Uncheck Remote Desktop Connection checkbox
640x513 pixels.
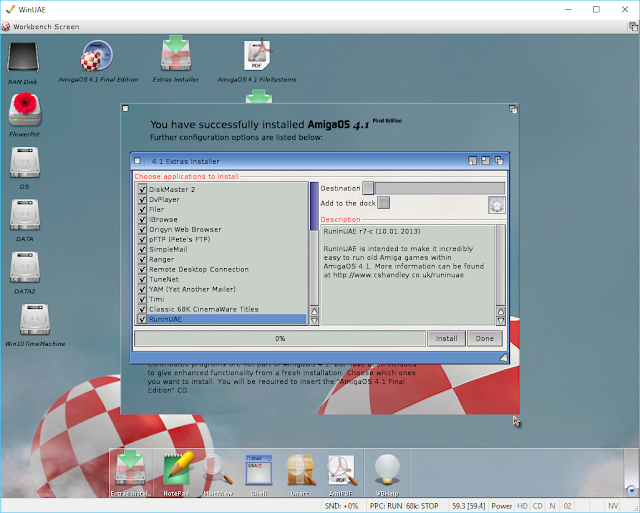pyautogui.click(x=142, y=269)
